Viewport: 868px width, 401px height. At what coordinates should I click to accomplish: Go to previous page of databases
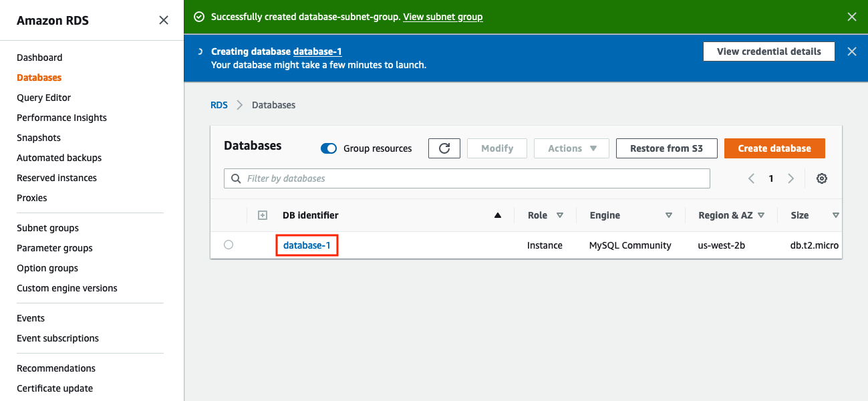(751, 178)
